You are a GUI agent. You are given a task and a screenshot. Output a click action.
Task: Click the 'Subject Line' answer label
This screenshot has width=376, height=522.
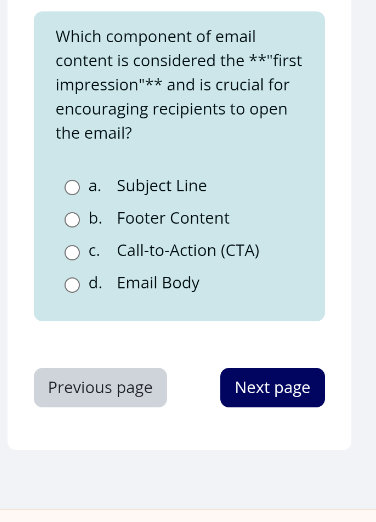pyautogui.click(x=162, y=186)
